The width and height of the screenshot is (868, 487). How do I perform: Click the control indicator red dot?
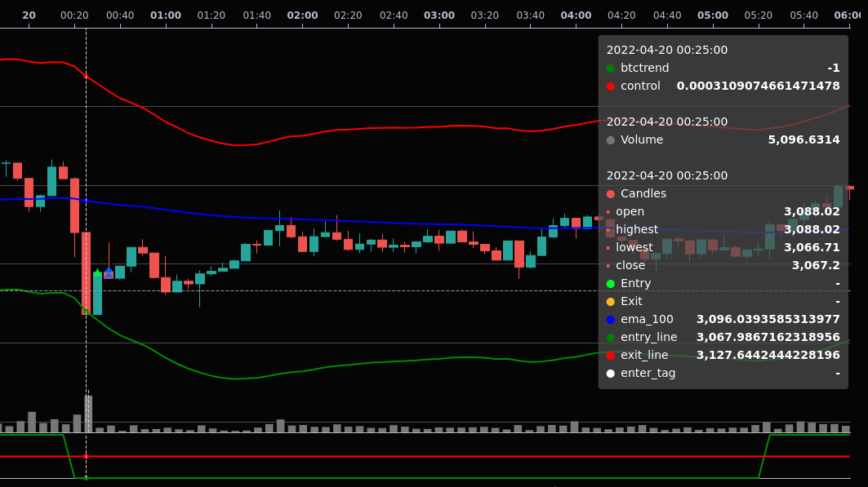point(610,86)
